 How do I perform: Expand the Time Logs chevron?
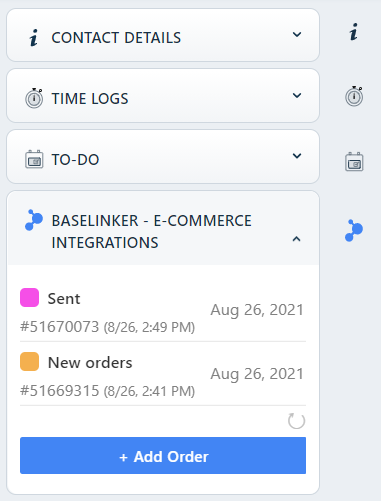297,95
